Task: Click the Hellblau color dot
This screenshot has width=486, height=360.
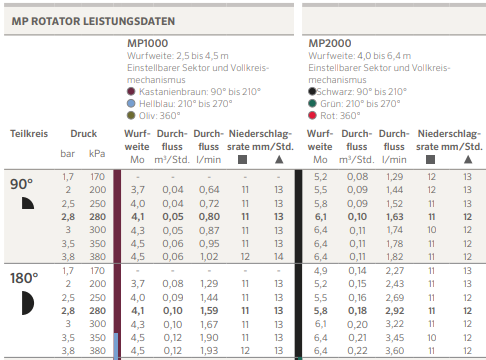Action: click(x=131, y=103)
